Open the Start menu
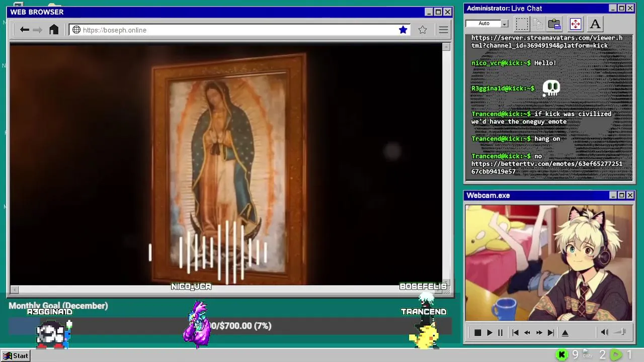The width and height of the screenshot is (644, 362). point(16,355)
